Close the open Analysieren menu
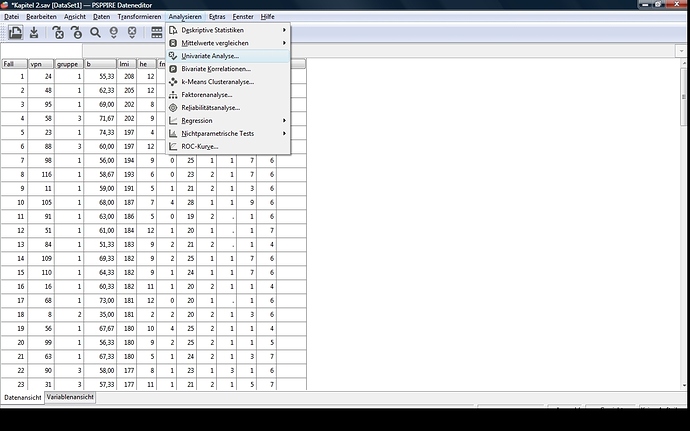Screen dimensions: 690x431 [185, 17]
